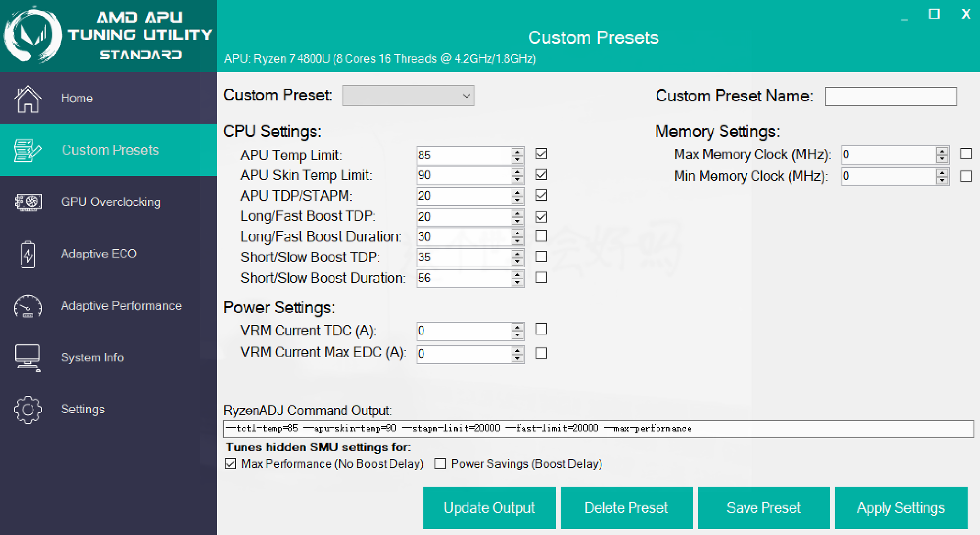
Task: Switch to Adaptive Performance page
Action: [x=121, y=305]
